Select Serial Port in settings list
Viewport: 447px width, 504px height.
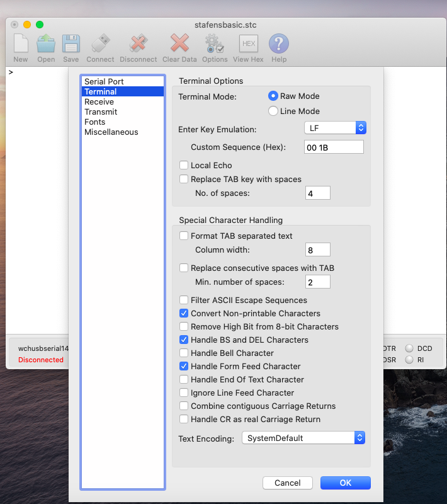104,82
